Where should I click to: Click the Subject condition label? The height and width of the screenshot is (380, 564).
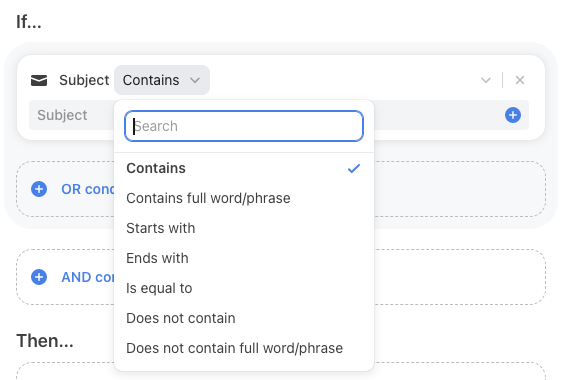click(x=84, y=80)
